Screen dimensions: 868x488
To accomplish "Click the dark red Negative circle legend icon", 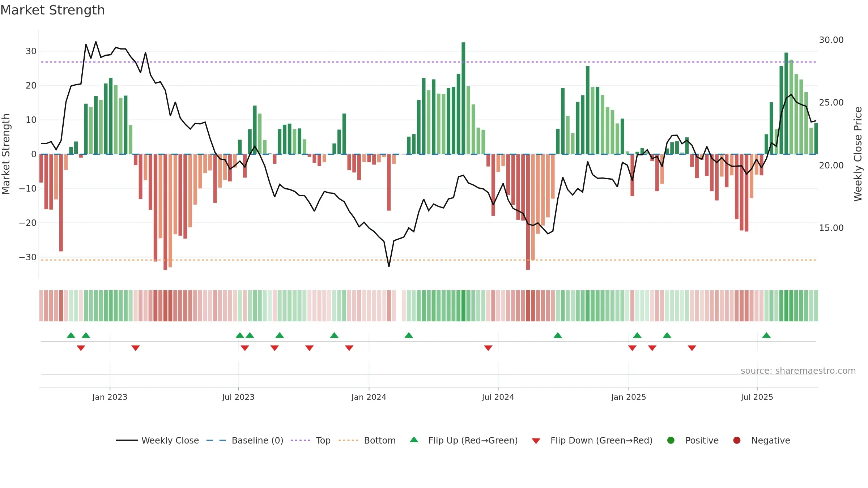I will point(737,440).
